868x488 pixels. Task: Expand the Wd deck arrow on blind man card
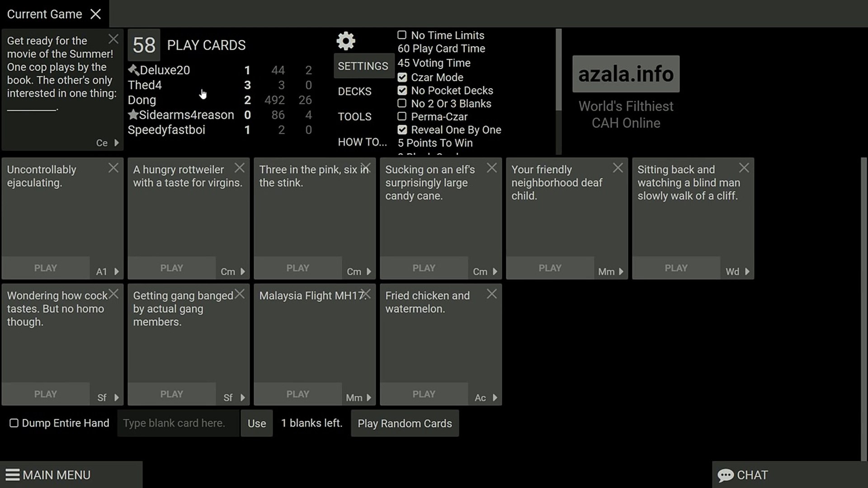(747, 272)
